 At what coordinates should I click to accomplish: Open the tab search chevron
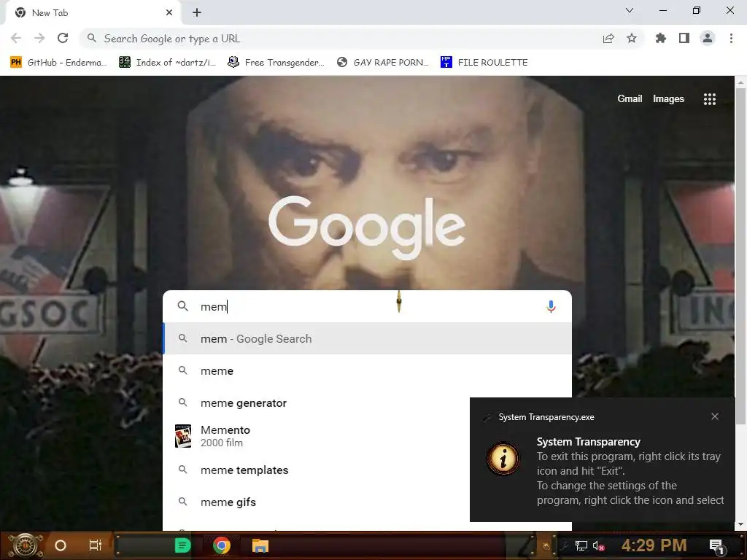point(630,10)
